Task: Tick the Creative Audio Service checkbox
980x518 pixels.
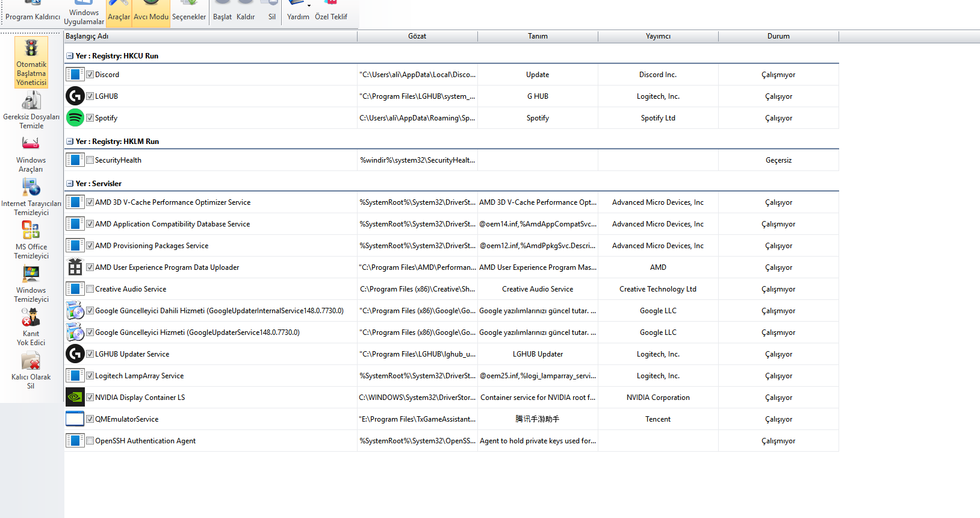Action: pyautogui.click(x=90, y=289)
